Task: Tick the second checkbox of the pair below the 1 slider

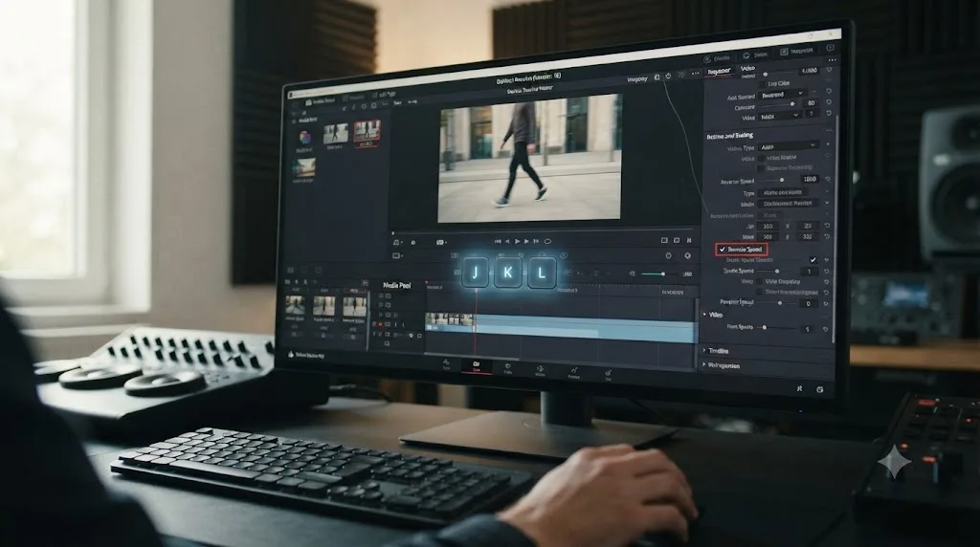Action: click(x=761, y=292)
